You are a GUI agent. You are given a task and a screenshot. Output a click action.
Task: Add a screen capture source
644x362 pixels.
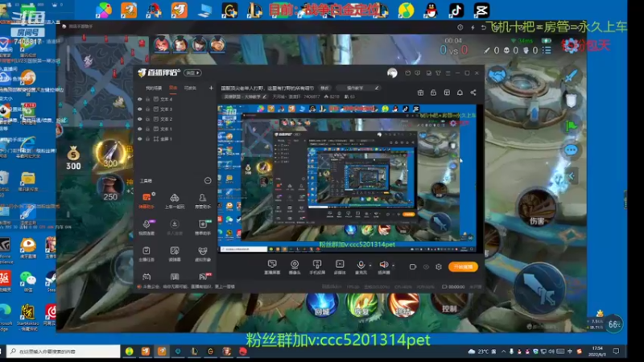[272, 267]
